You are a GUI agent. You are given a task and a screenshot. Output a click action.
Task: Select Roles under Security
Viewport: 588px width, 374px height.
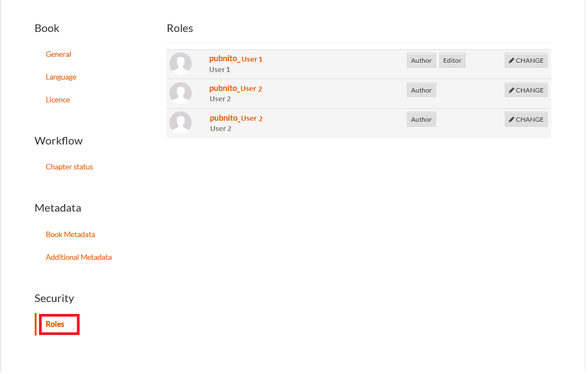(x=55, y=324)
